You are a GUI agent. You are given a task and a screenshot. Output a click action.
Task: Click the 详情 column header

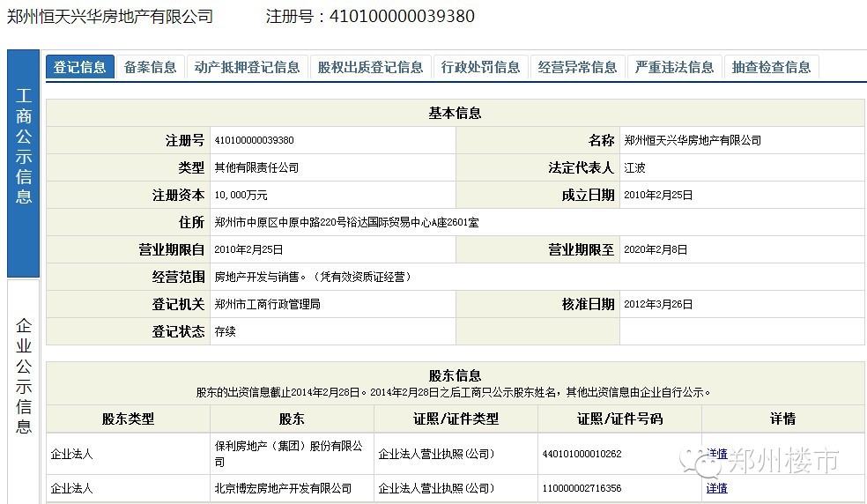point(783,419)
